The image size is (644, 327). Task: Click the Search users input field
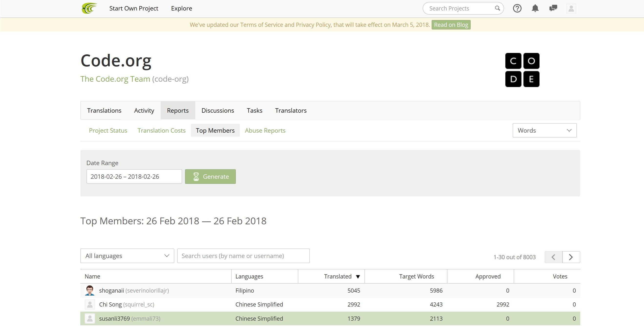243,256
